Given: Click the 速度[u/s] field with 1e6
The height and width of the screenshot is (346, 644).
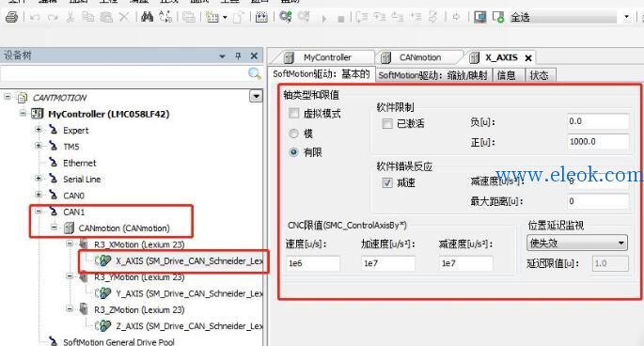Looking at the screenshot, I should [313, 263].
